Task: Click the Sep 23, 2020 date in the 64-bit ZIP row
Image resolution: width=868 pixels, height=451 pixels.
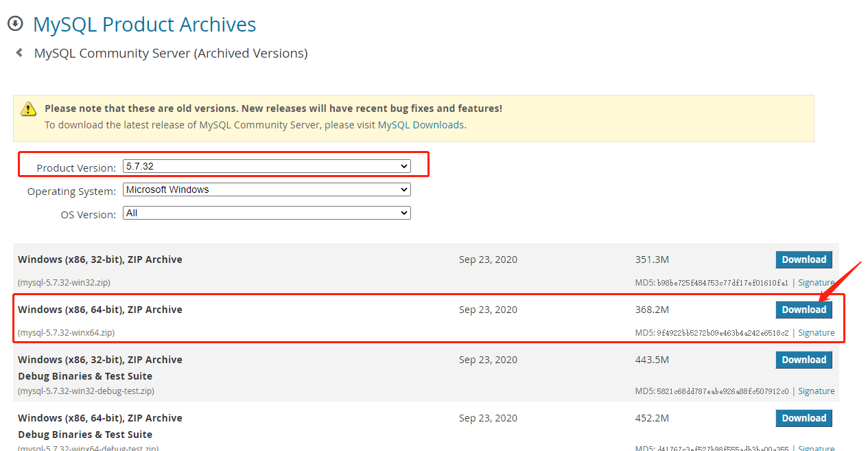Action: coord(488,310)
